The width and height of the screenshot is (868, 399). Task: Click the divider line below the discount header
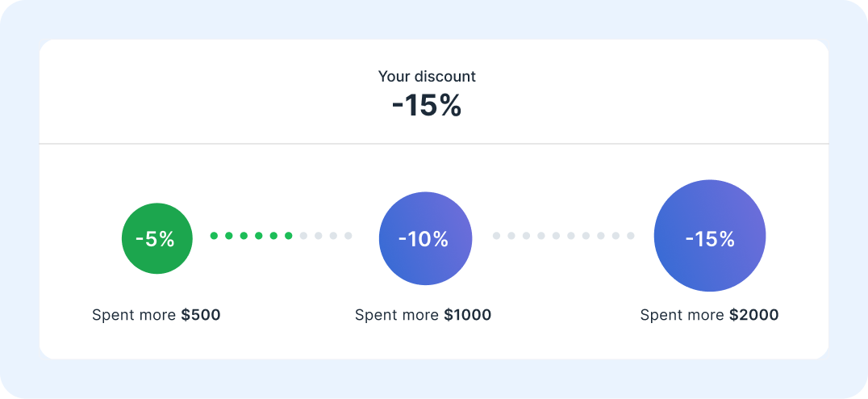[434, 144]
